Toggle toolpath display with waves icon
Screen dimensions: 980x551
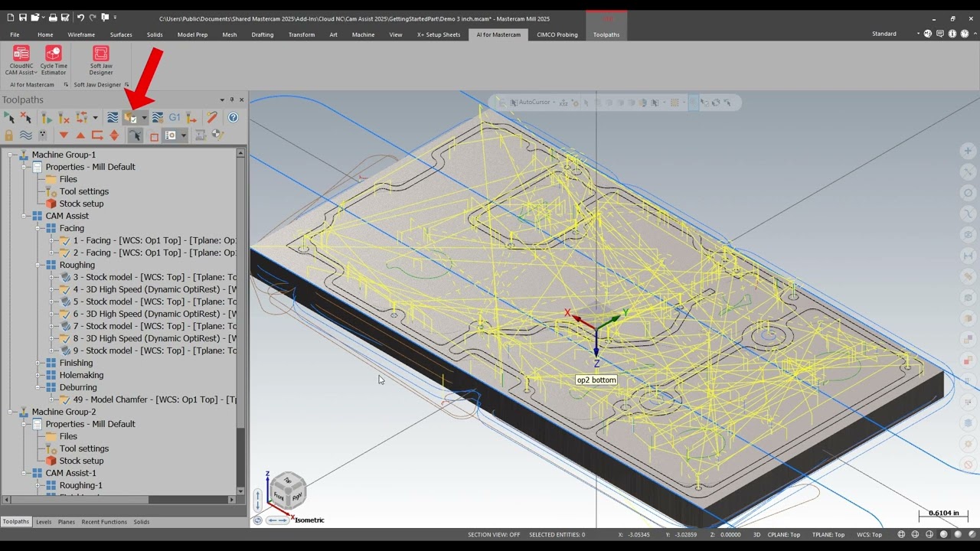(26, 135)
